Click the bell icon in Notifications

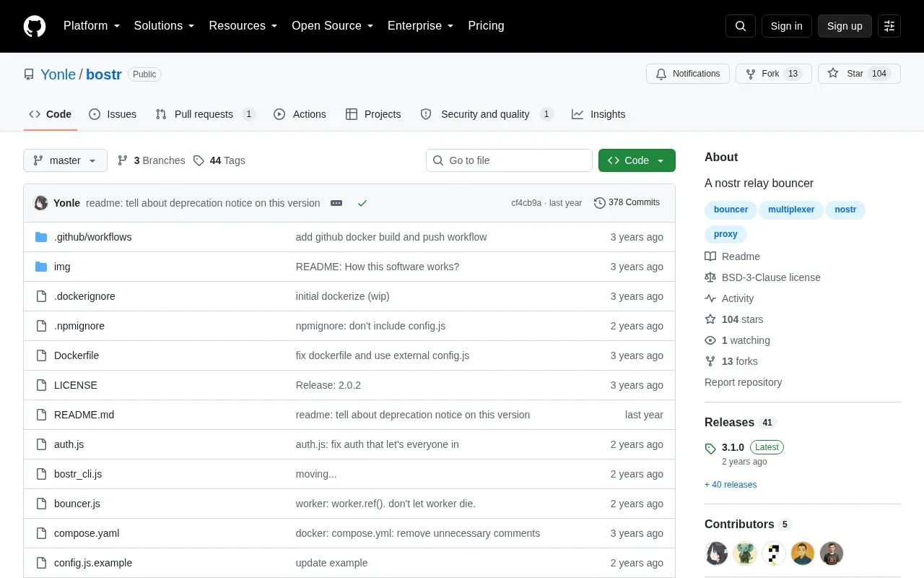(661, 74)
